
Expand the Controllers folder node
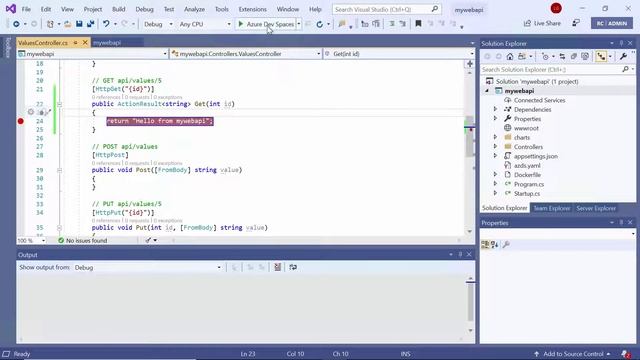click(x=496, y=147)
